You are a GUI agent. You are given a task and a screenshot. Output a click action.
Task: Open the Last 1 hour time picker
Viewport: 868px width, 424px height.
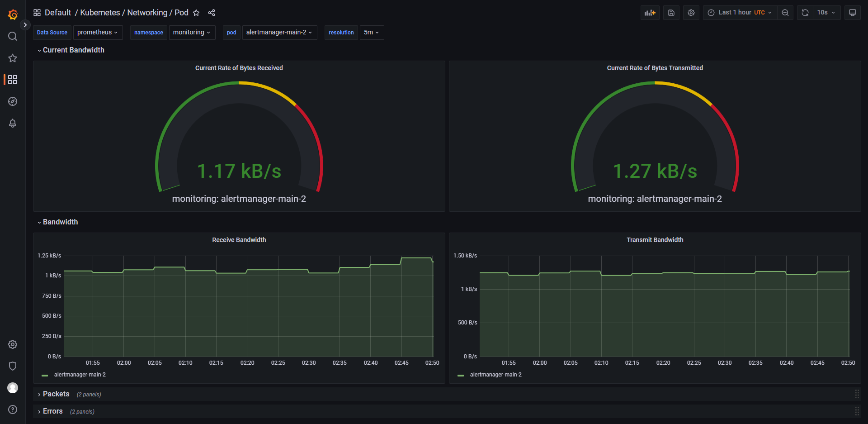click(740, 13)
